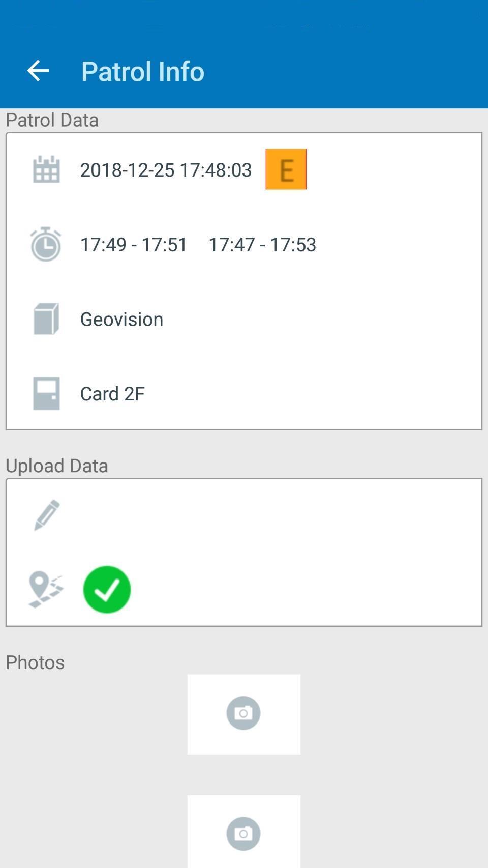Screen dimensions: 488x868
Task: Click the pencil note icon
Action: [47, 515]
